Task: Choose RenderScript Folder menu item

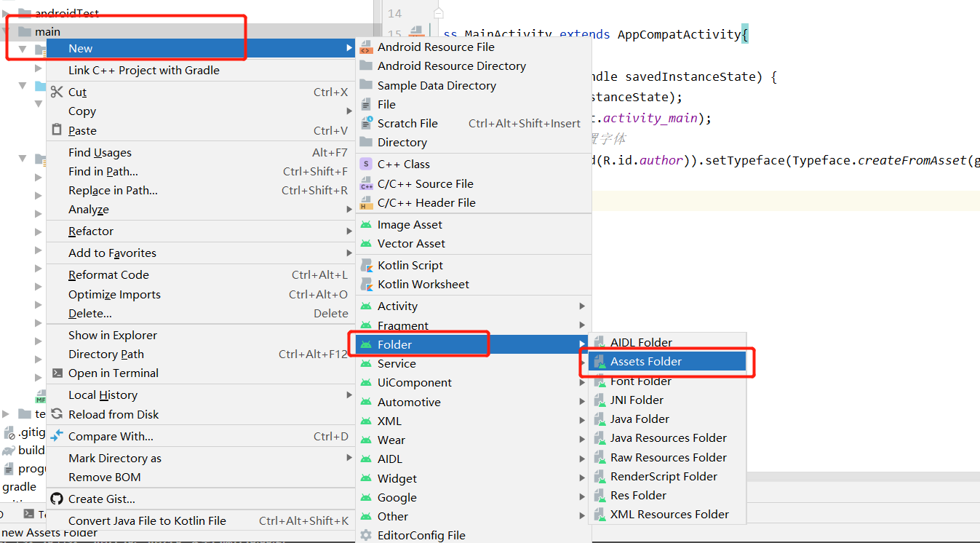Action: (x=668, y=476)
